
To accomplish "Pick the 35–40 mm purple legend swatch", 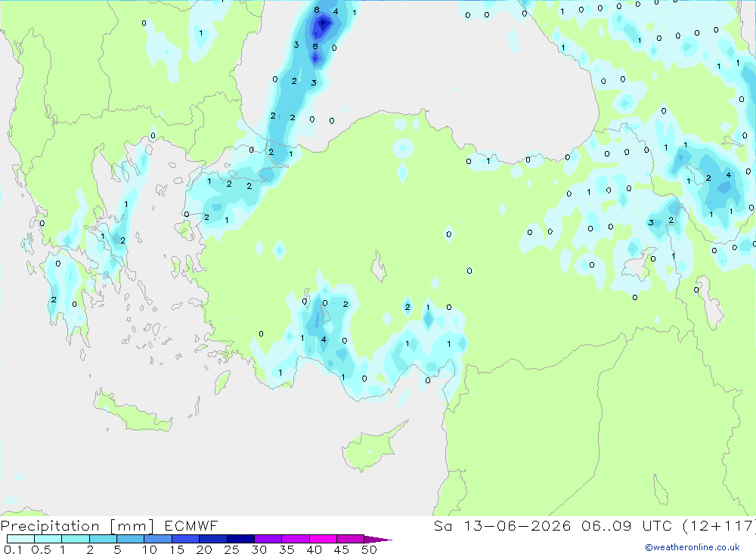I will coord(296,539).
